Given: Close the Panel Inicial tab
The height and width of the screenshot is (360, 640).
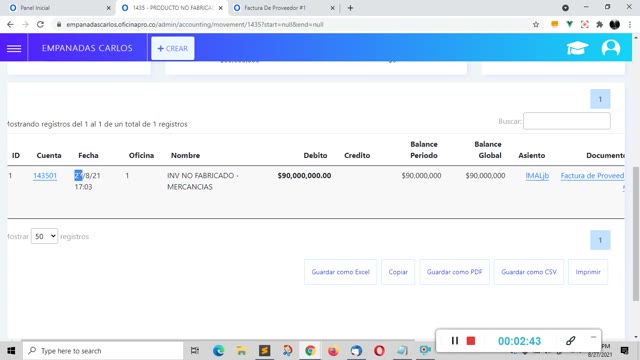Looking at the screenshot, I should pyautogui.click(x=108, y=8).
